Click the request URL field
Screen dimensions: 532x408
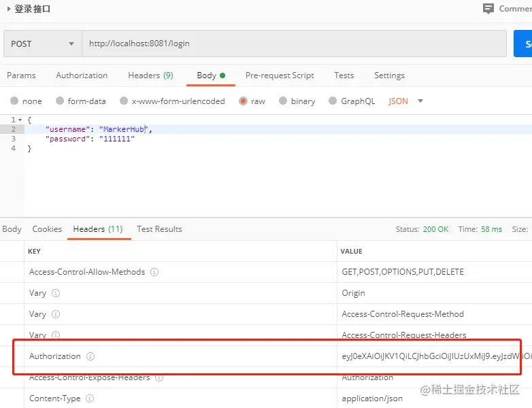coord(294,44)
